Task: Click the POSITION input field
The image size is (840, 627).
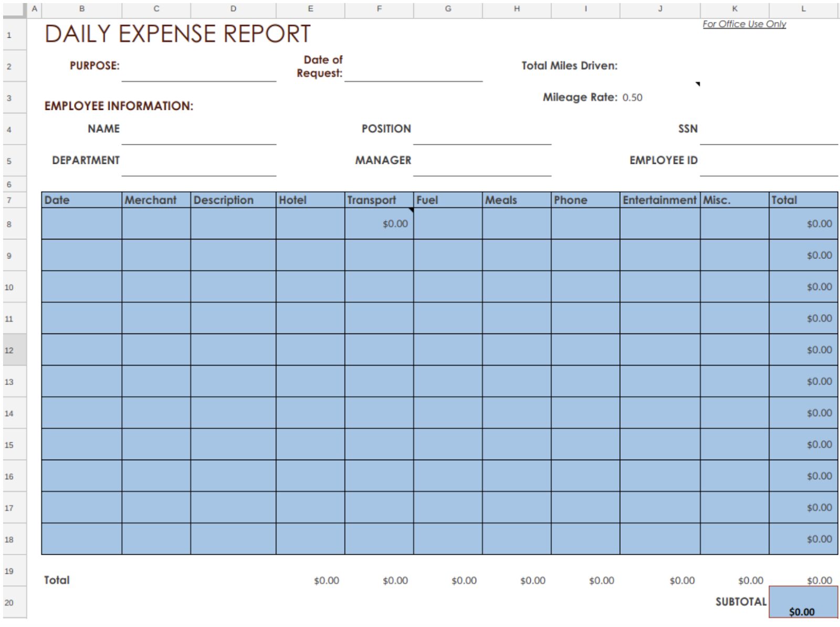Action: 482,129
